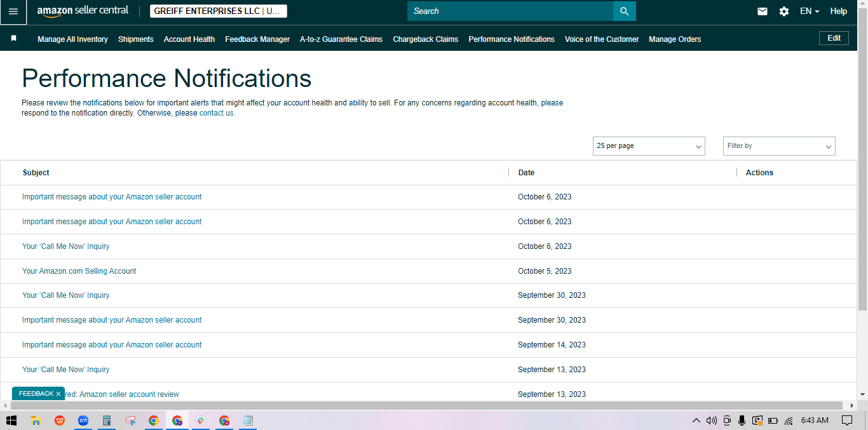Open the 25 per page dropdown
Screen dimensions: 868x430
click(x=649, y=146)
